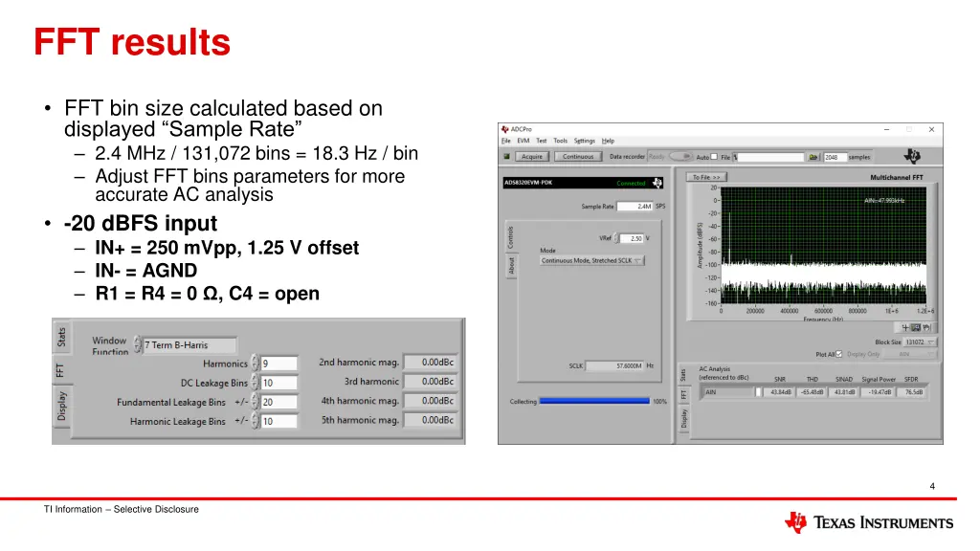
Task: Toggle the Data recorder switch
Action: pos(680,157)
